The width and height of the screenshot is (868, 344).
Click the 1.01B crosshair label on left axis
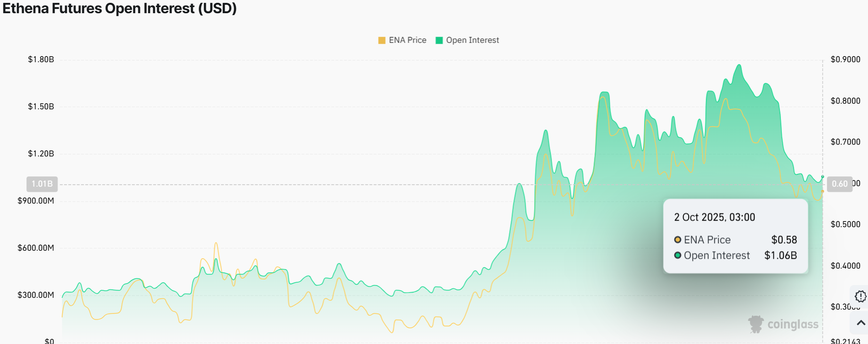point(42,184)
